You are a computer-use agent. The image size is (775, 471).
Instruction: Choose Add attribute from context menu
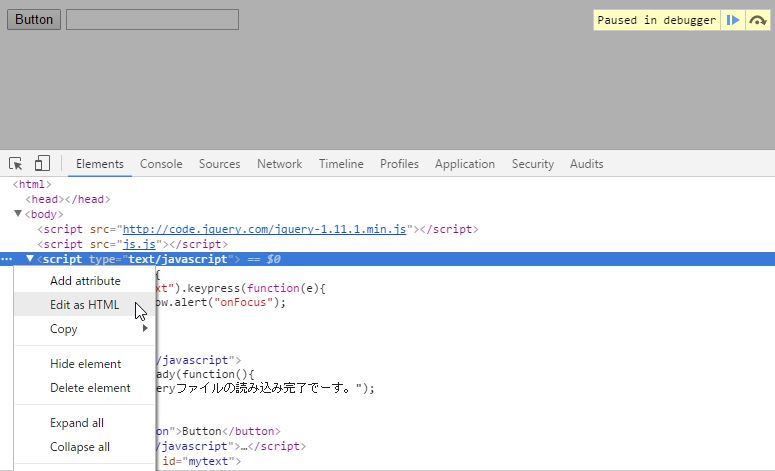(x=85, y=281)
